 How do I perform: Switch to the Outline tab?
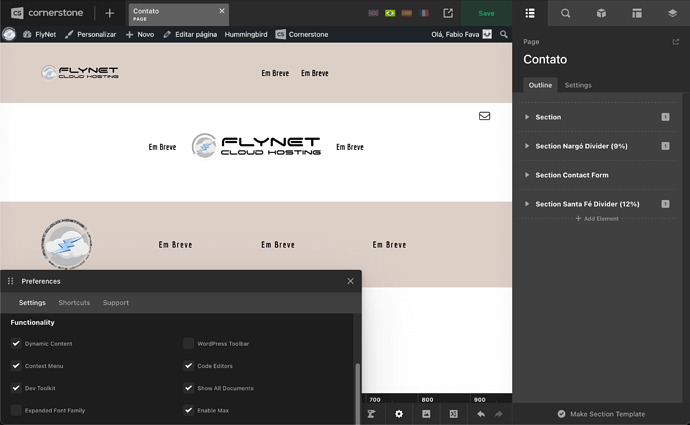coord(540,85)
